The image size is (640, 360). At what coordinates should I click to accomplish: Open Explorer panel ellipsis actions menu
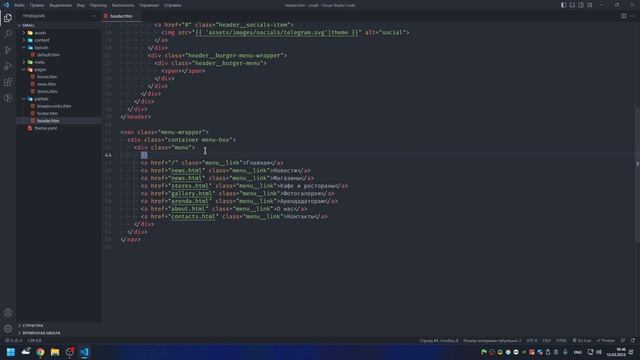(93, 16)
